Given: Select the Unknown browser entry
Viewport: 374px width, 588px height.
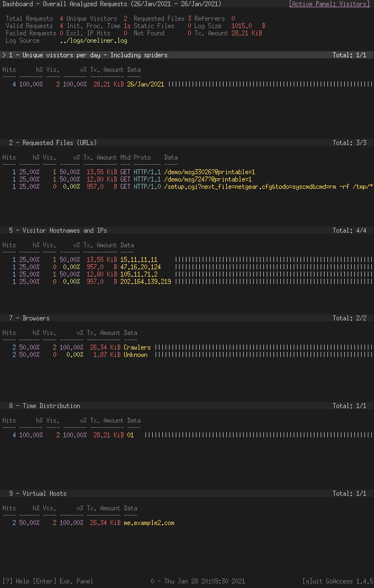Looking at the screenshot, I should click(x=135, y=355).
